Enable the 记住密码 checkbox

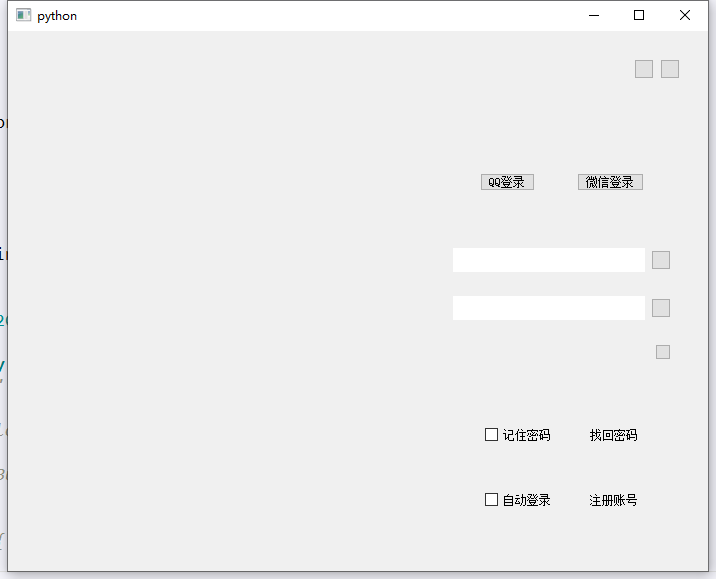coord(491,435)
